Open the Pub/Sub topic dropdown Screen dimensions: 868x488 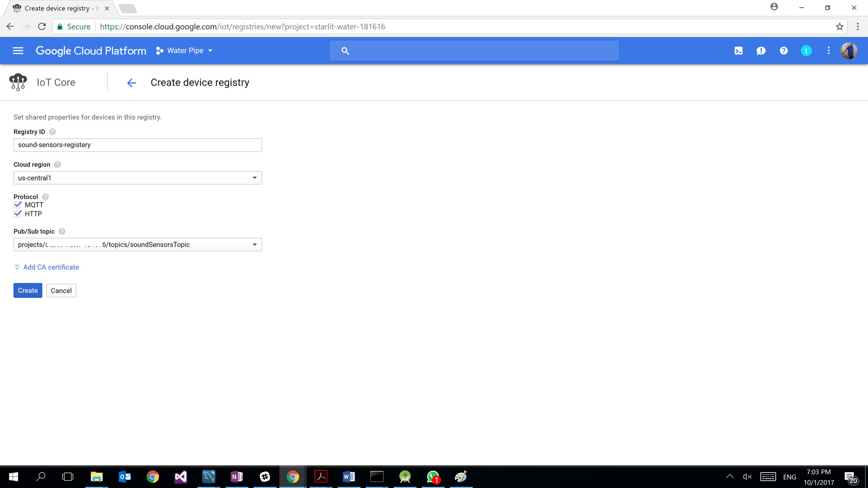[137, 245]
